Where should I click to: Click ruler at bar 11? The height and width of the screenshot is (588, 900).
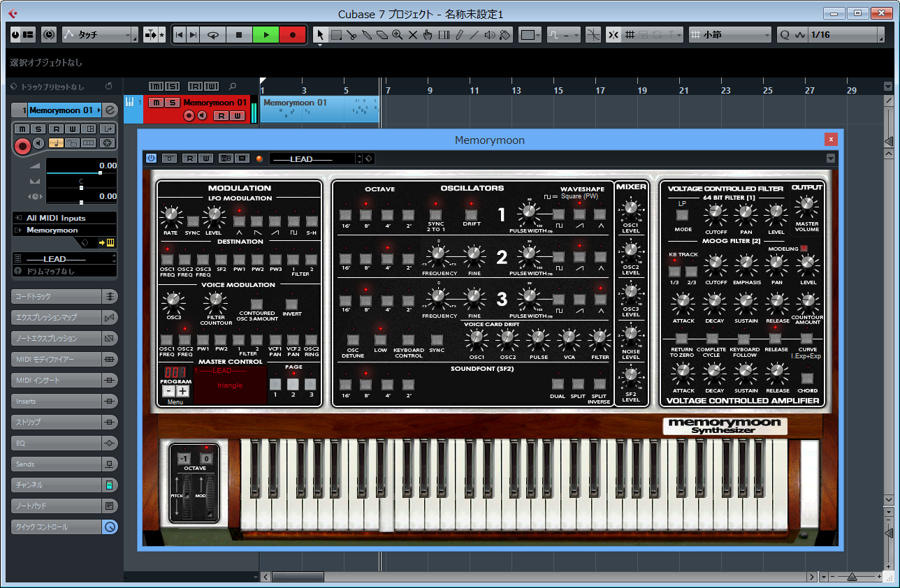tap(474, 89)
